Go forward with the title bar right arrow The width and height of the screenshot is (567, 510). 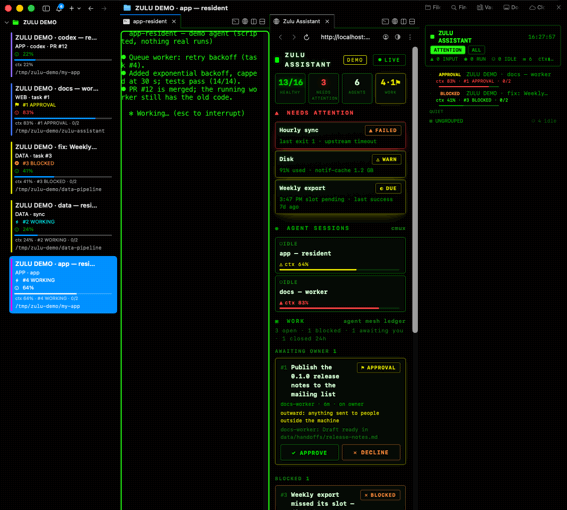(104, 8)
